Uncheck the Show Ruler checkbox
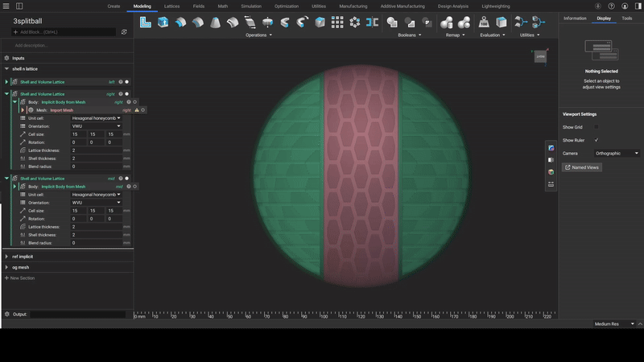This screenshot has width=644, height=362. 597,140
